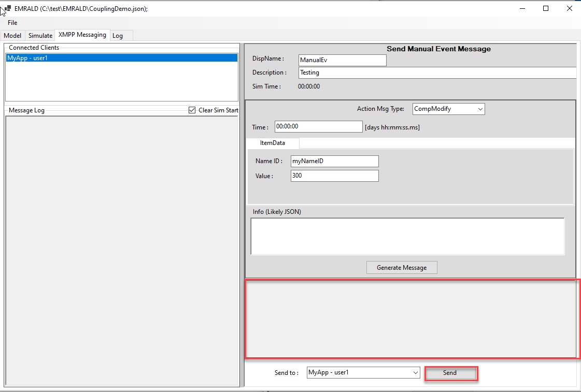This screenshot has height=392, width=581.
Task: Open the Action Msg Type dropdown
Action: 448,109
